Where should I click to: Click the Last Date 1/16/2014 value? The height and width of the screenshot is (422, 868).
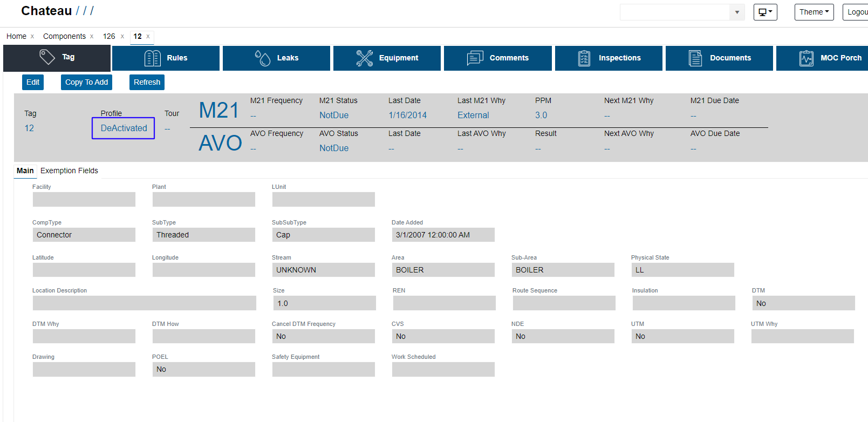pos(407,115)
